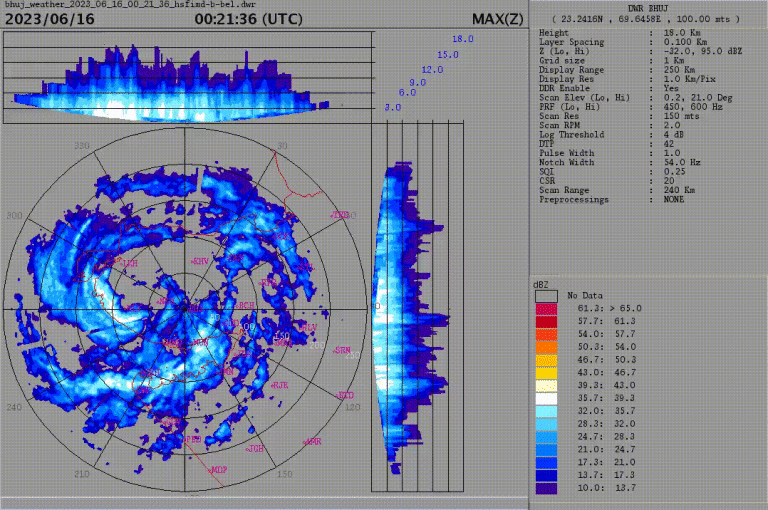Click the Layer Spacing value 0.100 Km
This screenshot has height=510, width=768.
[685, 42]
